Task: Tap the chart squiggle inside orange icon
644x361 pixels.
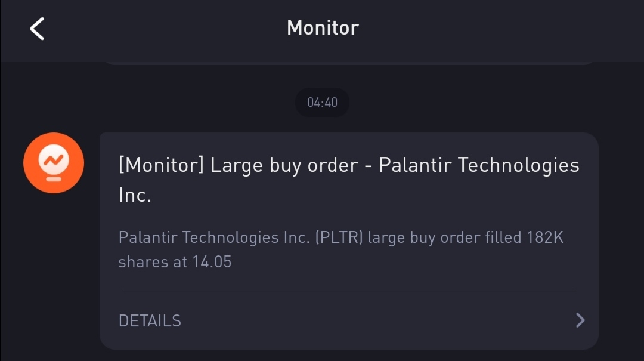Action: click(54, 159)
